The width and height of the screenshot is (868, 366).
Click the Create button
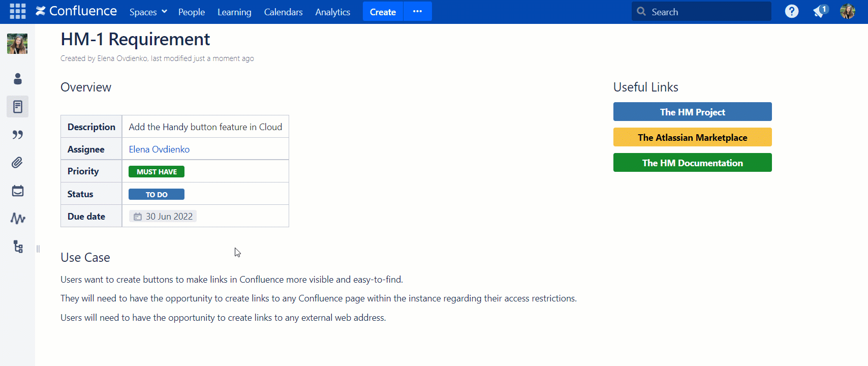pos(383,12)
